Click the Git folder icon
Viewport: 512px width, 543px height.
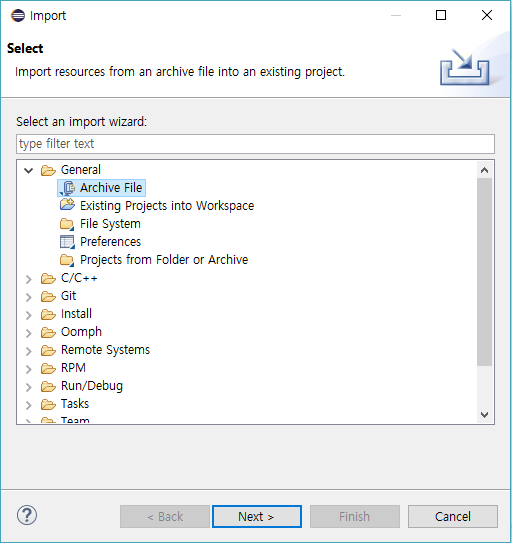click(48, 296)
